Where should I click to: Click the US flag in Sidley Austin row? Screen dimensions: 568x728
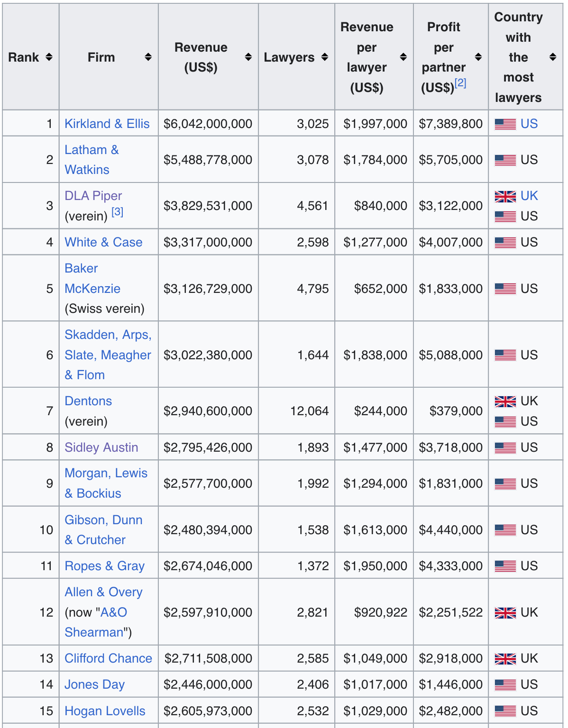coord(505,448)
